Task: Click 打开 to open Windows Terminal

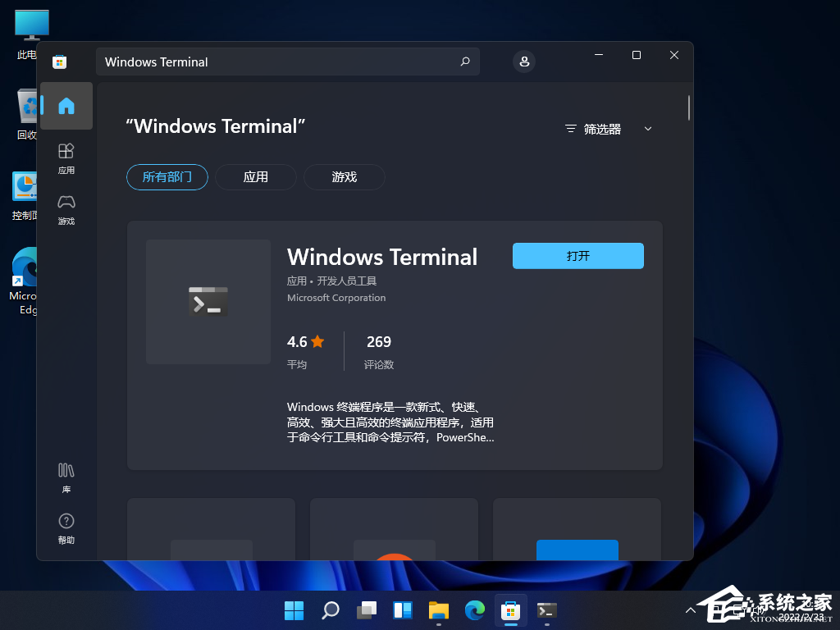Action: [577, 255]
